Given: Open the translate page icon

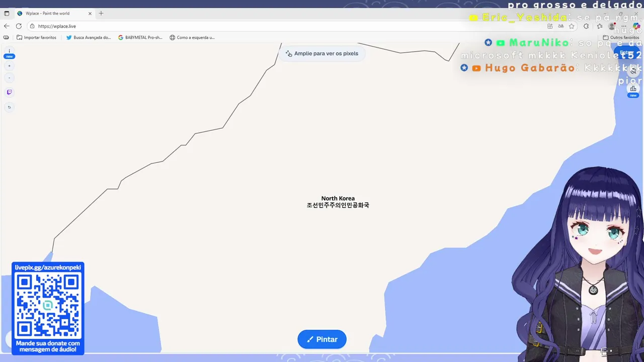Looking at the screenshot, I should click(561, 26).
